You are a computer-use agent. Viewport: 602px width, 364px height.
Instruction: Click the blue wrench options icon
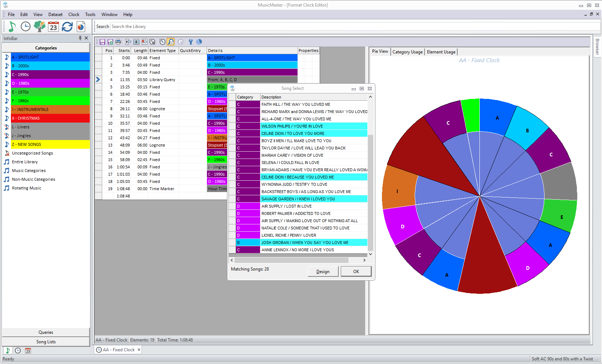coord(191,42)
